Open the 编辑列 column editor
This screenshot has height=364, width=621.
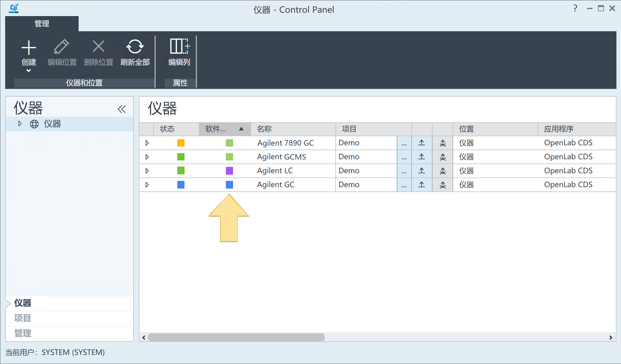click(179, 52)
